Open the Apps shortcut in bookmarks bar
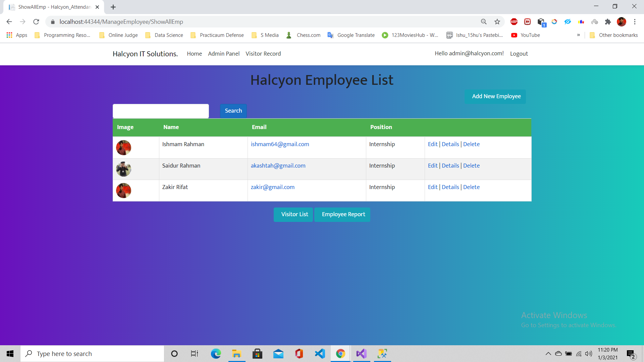Viewport: 644px width, 362px height. pos(17,35)
